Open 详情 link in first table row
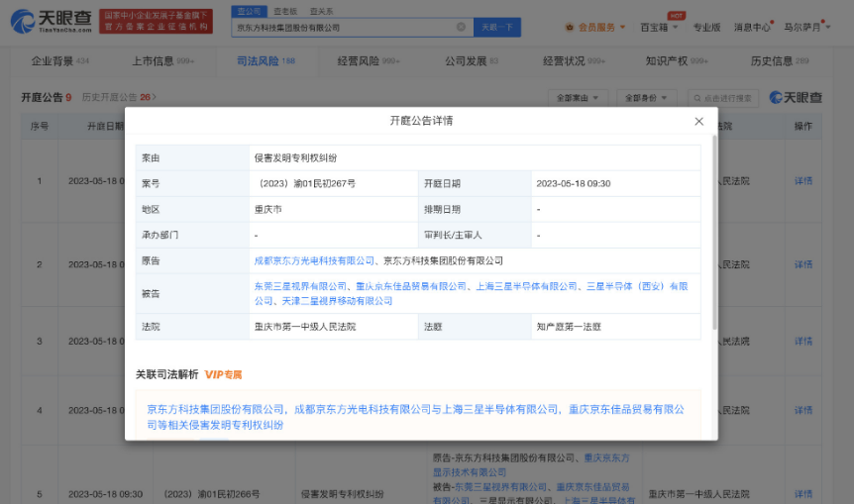The image size is (854, 504). tap(803, 181)
